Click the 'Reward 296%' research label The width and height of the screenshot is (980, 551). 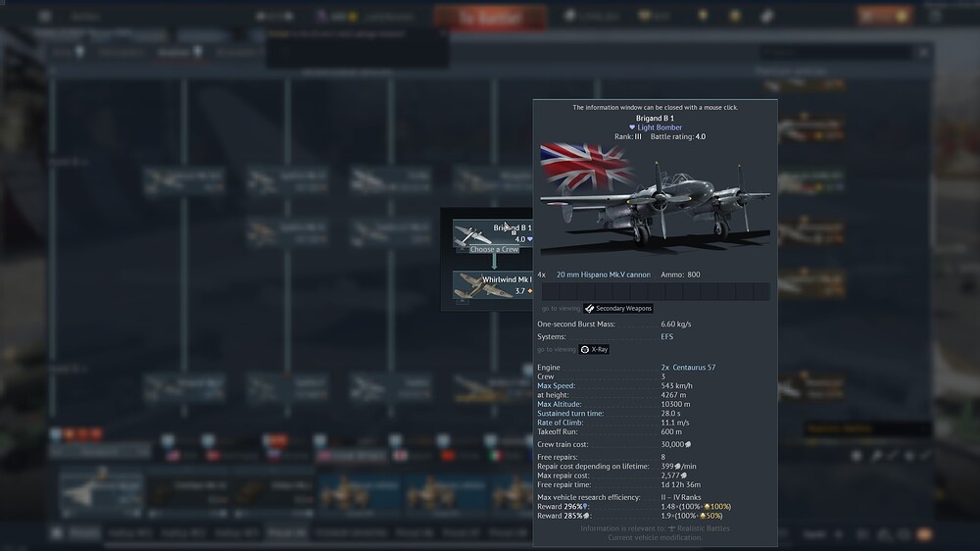(x=563, y=507)
